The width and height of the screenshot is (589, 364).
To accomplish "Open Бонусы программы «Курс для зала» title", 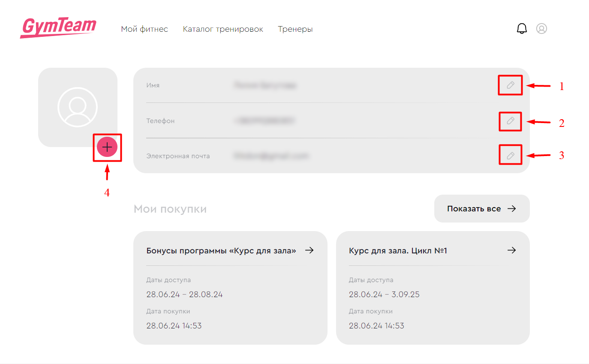I will (221, 251).
